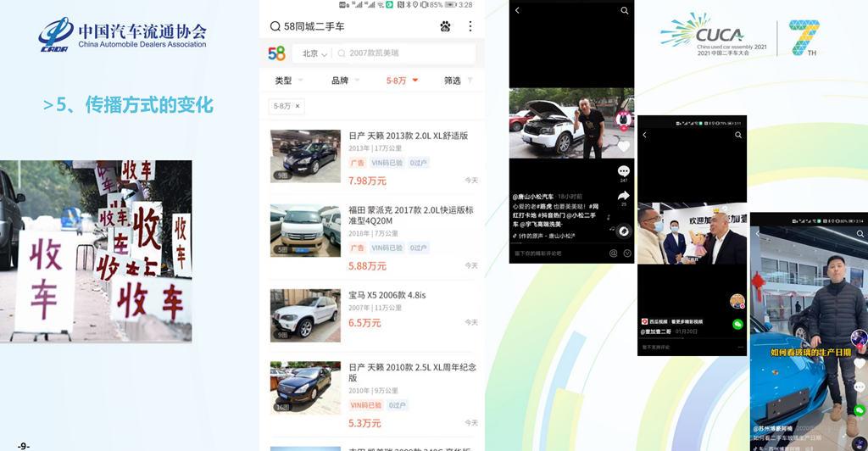
Task: Tap search icon in 苏州博豪阿楠 video screen
Action: pyautogui.click(x=860, y=234)
